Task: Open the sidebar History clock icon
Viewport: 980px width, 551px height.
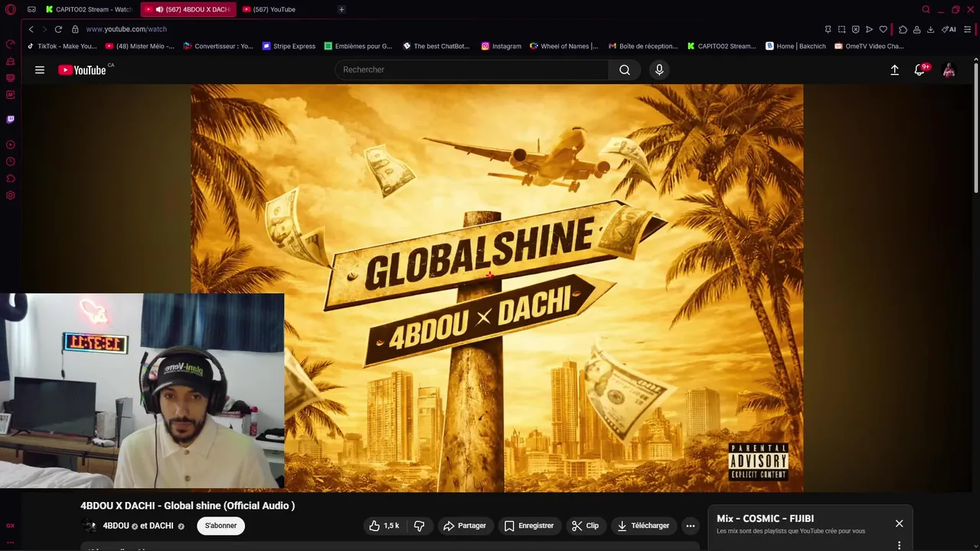Action: pyautogui.click(x=10, y=161)
